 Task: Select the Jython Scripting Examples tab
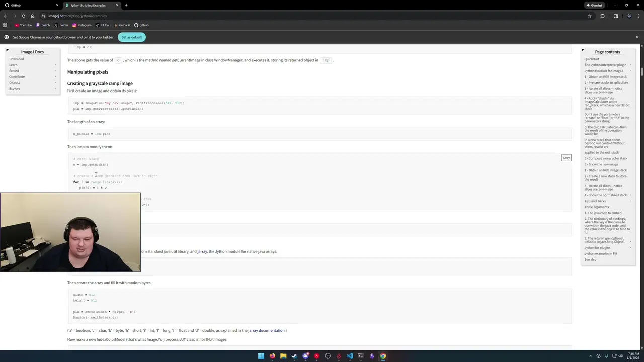tap(92, 5)
